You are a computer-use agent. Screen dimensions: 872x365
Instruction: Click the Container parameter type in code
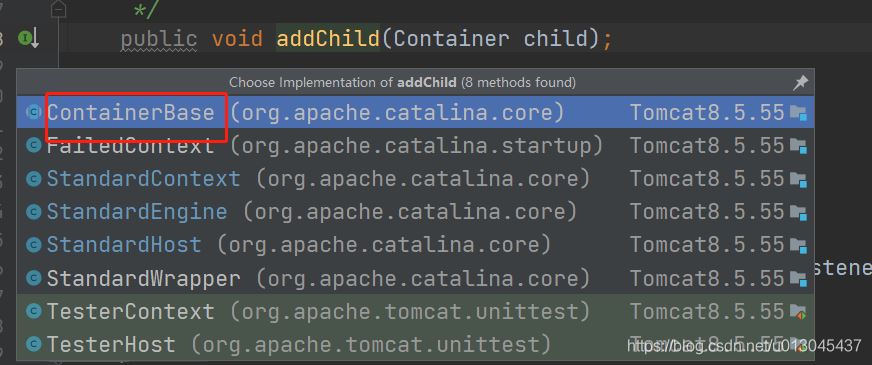coord(451,38)
